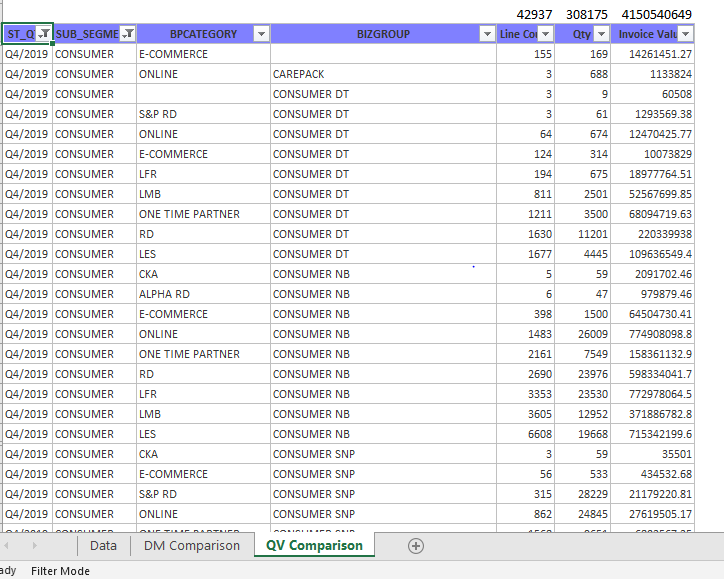Expand the BIZGROUP filter dropdown
The image size is (724, 579).
point(487,34)
